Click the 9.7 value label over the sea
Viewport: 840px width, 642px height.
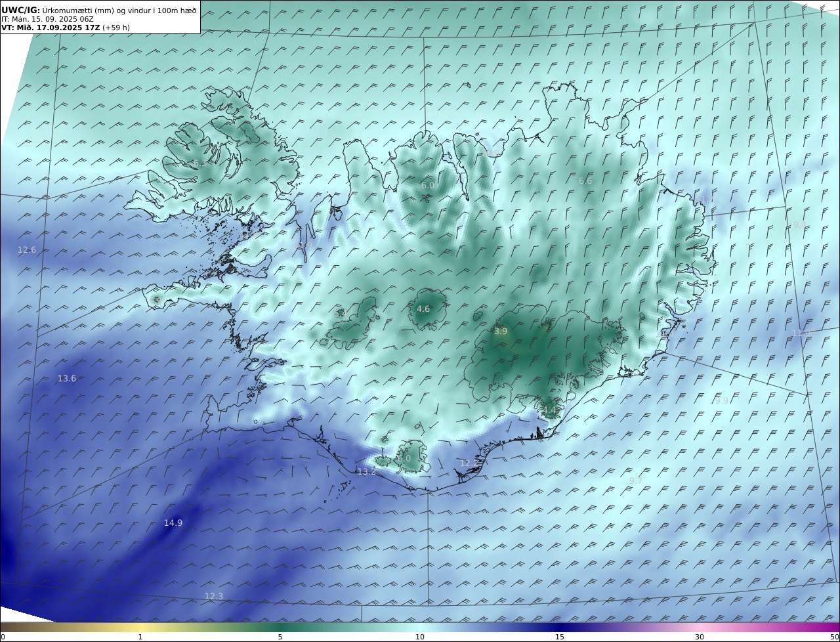pyautogui.click(x=636, y=481)
